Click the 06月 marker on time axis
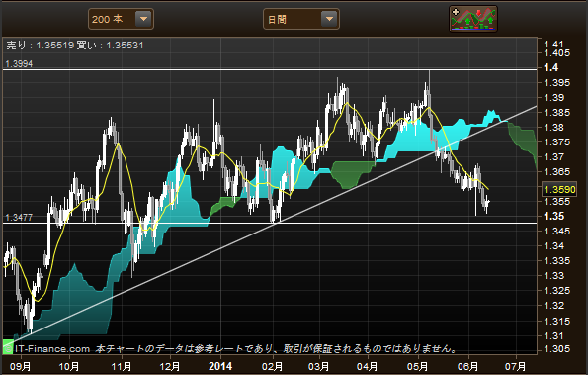This screenshot has width=588, height=375. pyautogui.click(x=467, y=366)
